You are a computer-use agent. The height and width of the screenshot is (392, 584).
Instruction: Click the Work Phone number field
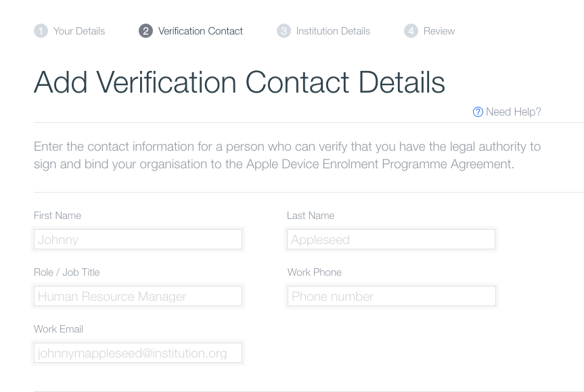pyautogui.click(x=391, y=296)
